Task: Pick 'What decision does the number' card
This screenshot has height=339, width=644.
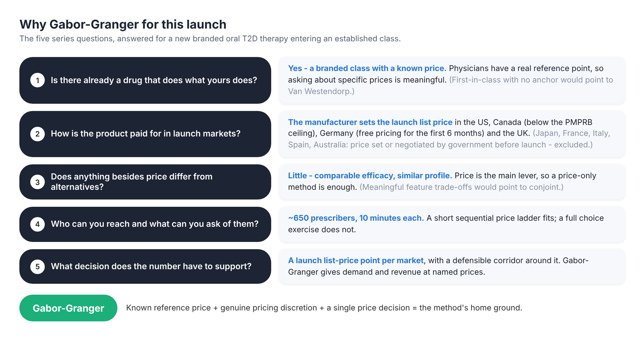Action: 145,266
